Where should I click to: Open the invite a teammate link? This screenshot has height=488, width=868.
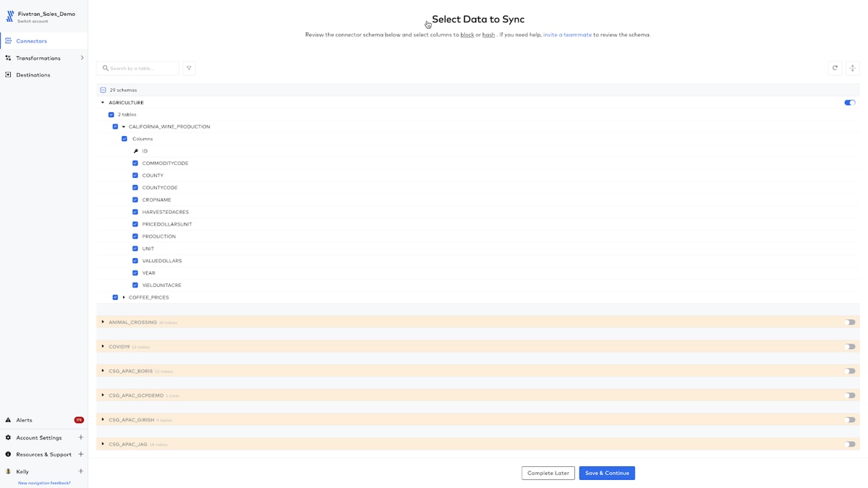(567, 35)
